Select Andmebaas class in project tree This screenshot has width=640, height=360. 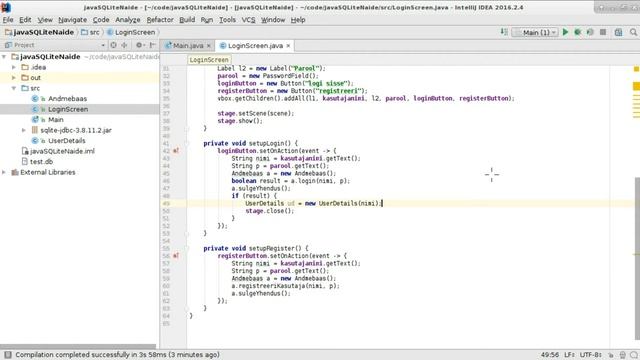67,99
